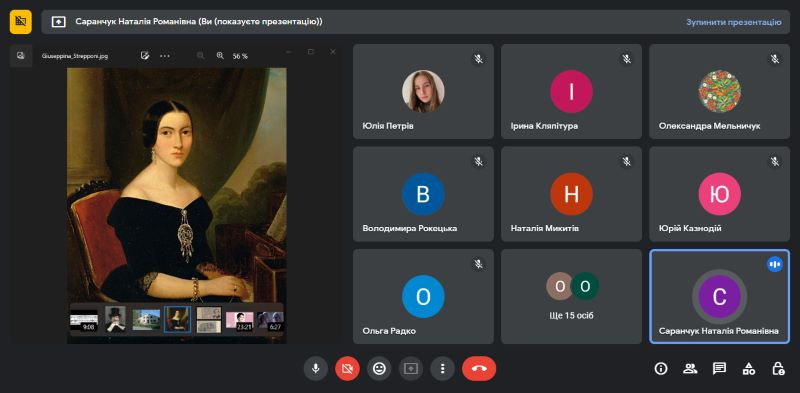Screen dimensions: 800x393
Task: Click the Giuseppina_Strepponi.jpg file name
Action: (x=74, y=56)
